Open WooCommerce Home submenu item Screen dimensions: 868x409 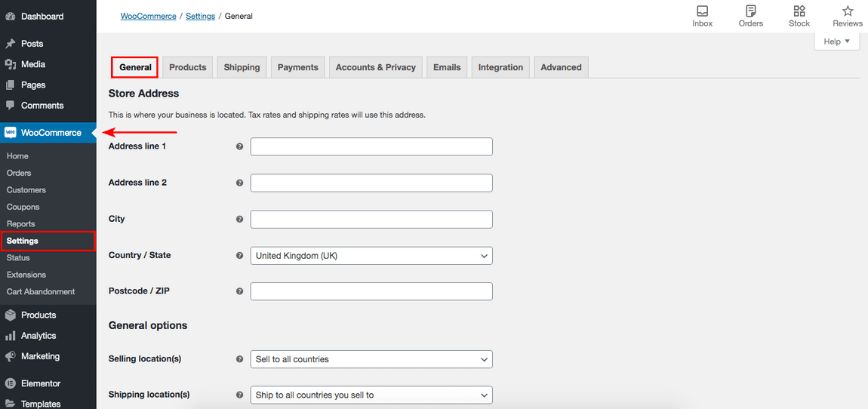17,156
